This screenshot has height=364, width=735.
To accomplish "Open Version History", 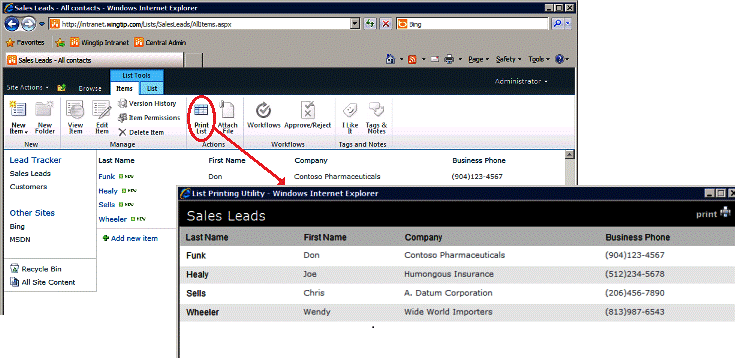I will tap(147, 104).
